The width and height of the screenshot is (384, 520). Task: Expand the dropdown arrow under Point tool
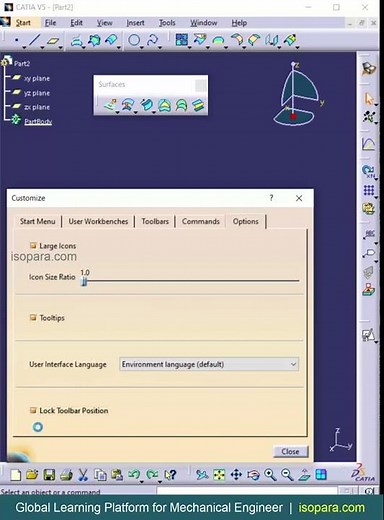(24, 48)
